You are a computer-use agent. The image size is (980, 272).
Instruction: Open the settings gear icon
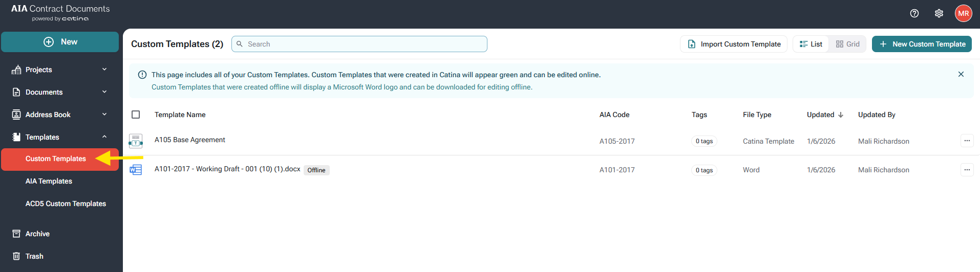939,14
